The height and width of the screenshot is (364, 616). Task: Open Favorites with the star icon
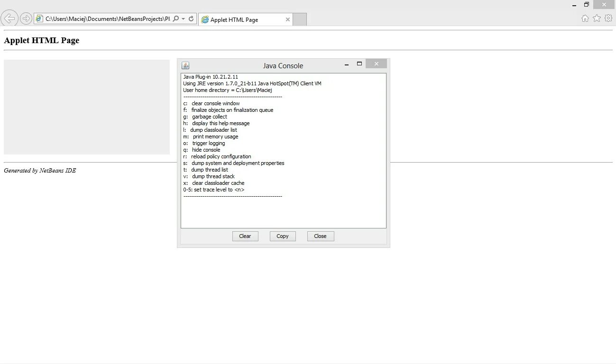pyautogui.click(x=597, y=18)
